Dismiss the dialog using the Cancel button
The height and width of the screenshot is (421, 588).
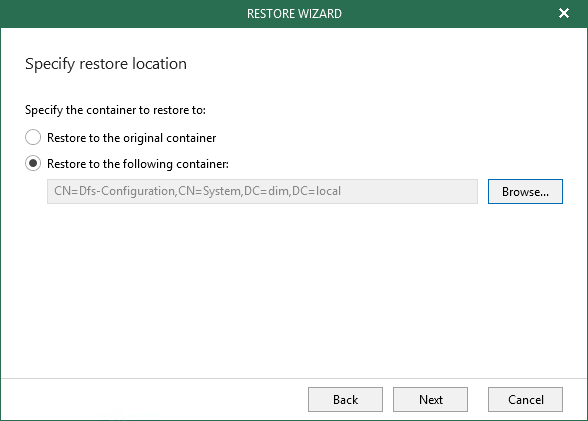(x=525, y=400)
